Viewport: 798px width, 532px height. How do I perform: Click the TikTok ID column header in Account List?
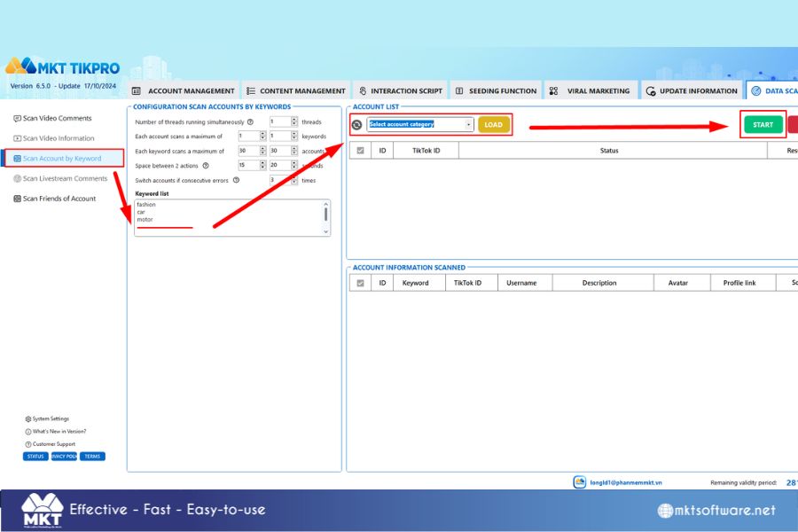[426, 151]
